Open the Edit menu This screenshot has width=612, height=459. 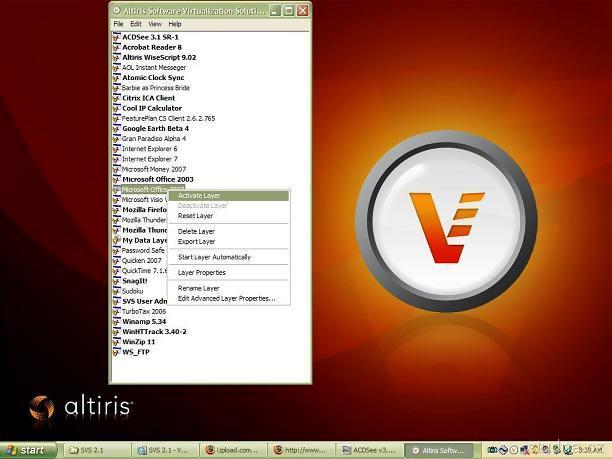pyautogui.click(x=136, y=24)
